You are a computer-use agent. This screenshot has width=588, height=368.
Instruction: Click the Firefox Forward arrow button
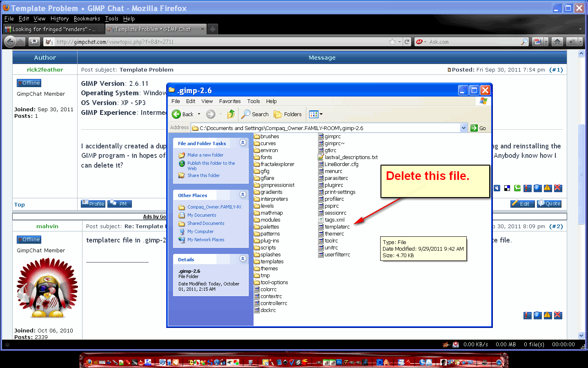(21, 41)
